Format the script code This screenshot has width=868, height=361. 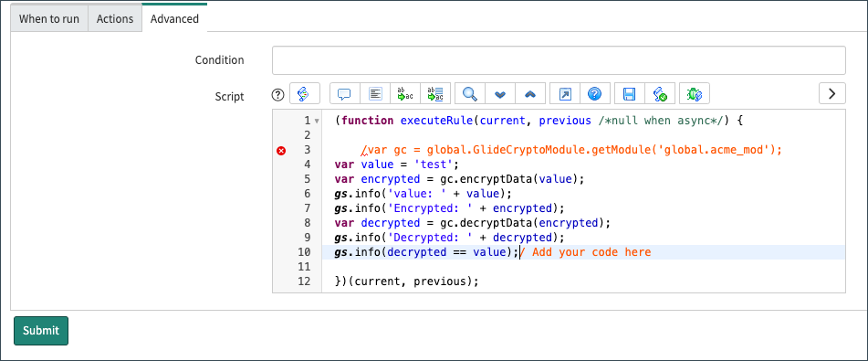coord(375,94)
